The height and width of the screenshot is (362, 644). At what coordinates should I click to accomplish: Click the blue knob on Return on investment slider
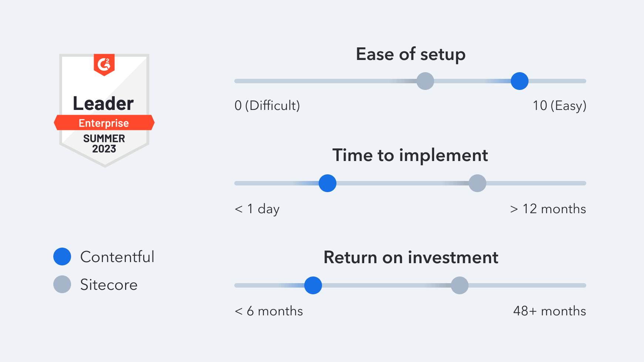(x=313, y=285)
